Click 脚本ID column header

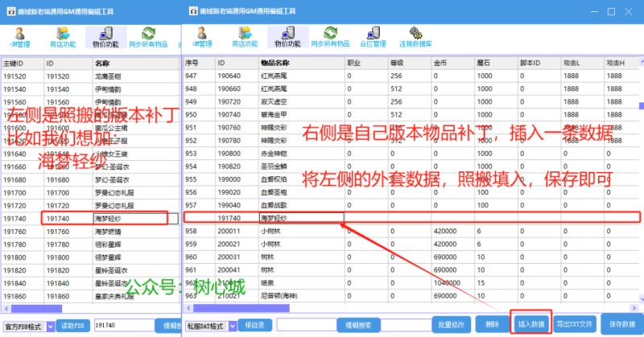(x=539, y=63)
